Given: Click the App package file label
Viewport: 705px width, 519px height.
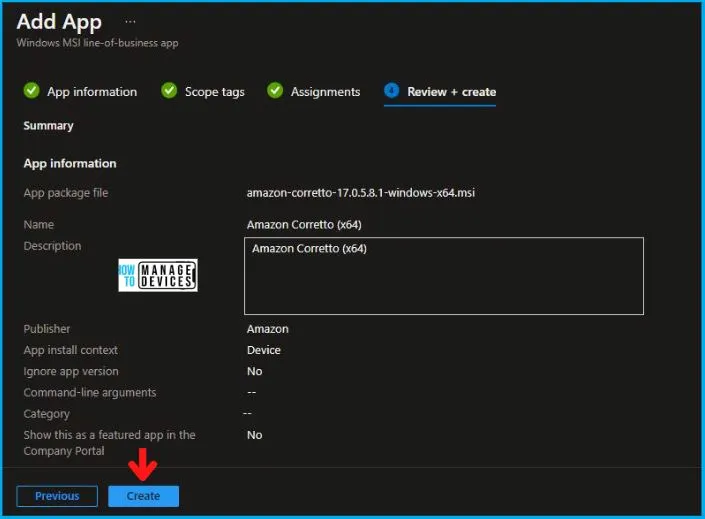Looking at the screenshot, I should point(66,193).
